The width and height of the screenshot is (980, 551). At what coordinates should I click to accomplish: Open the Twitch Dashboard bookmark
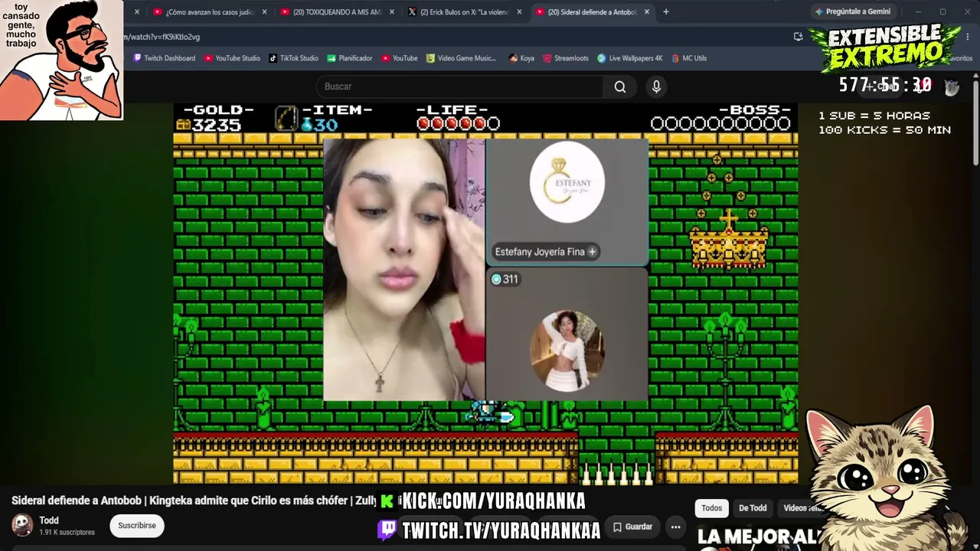pyautogui.click(x=165, y=58)
